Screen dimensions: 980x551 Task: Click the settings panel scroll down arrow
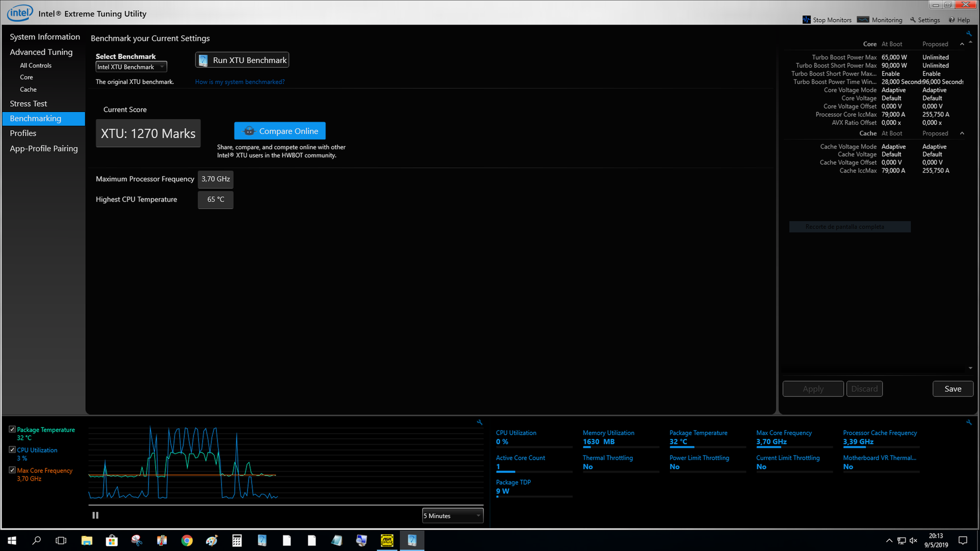[970, 368]
